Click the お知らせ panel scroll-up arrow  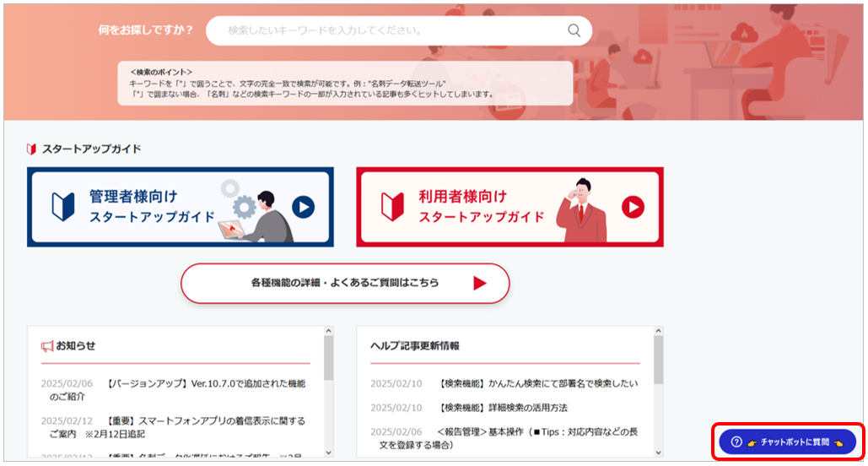coord(328,331)
